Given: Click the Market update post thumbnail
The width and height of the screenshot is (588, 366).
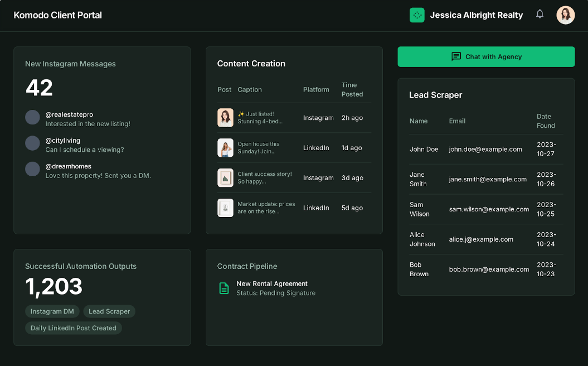Looking at the screenshot, I should [225, 208].
